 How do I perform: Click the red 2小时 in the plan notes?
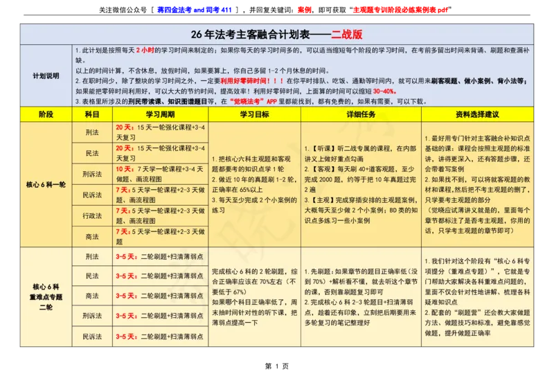pos(145,50)
